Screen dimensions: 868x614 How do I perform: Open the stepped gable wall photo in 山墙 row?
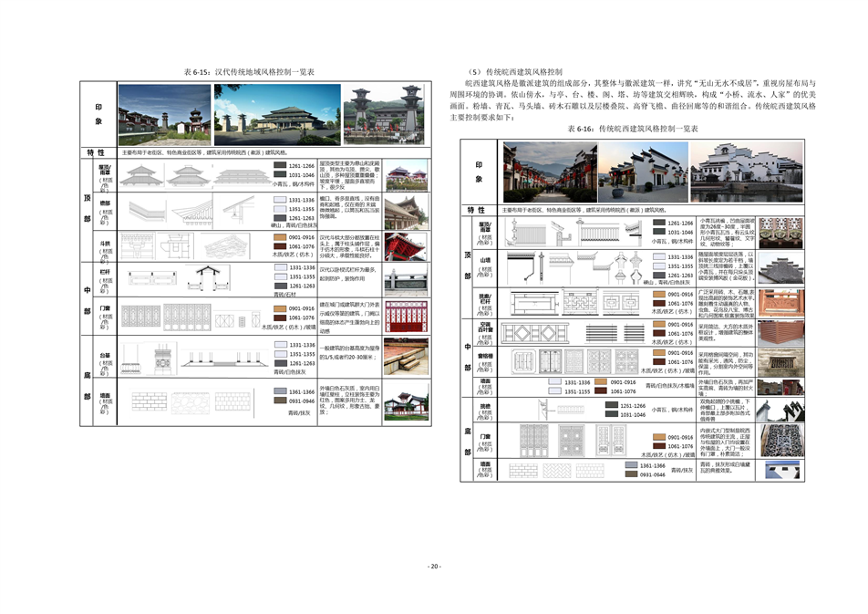coord(780,268)
